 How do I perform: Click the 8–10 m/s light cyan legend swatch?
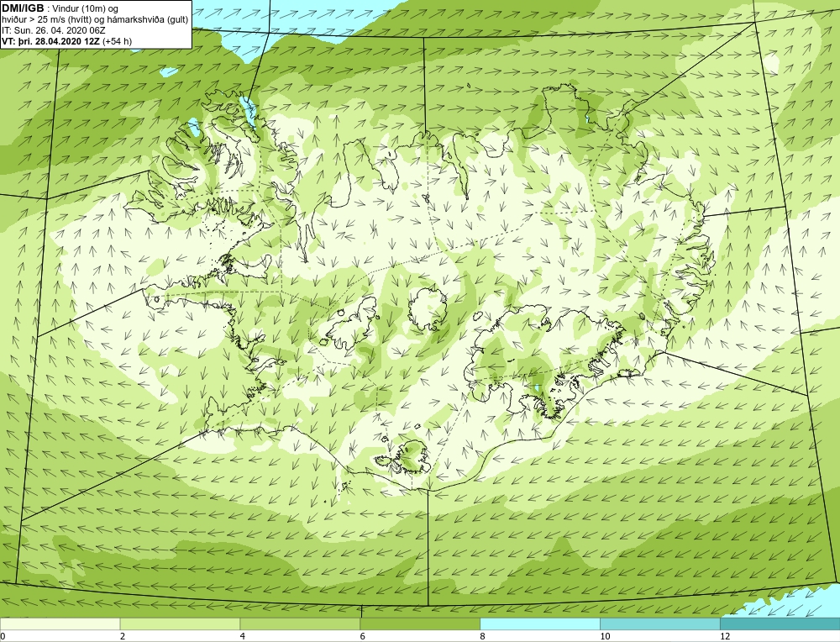tap(540, 624)
